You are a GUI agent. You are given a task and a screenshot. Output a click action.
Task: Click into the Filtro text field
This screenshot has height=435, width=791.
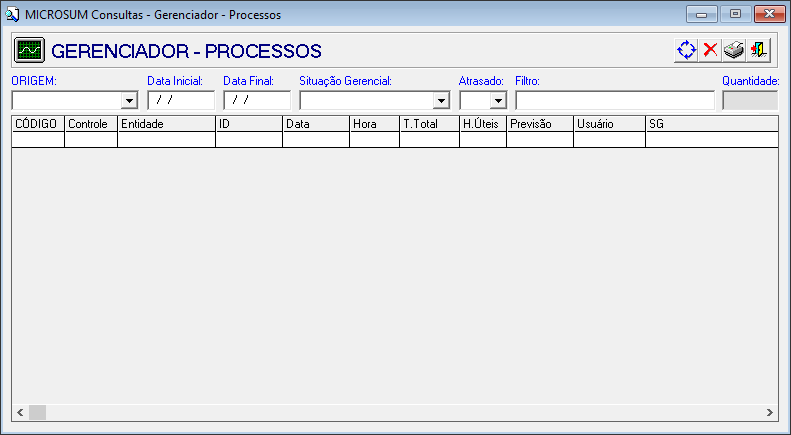click(x=615, y=100)
